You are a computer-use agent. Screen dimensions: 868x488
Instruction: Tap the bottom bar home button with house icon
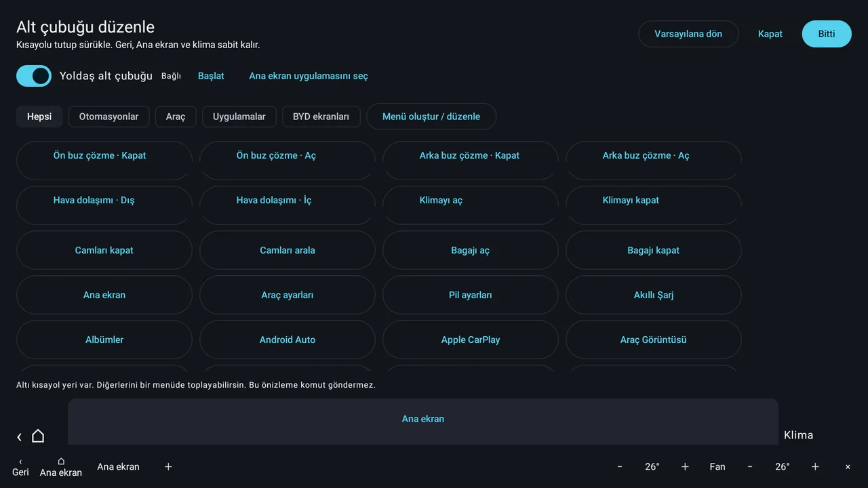pos(61,467)
